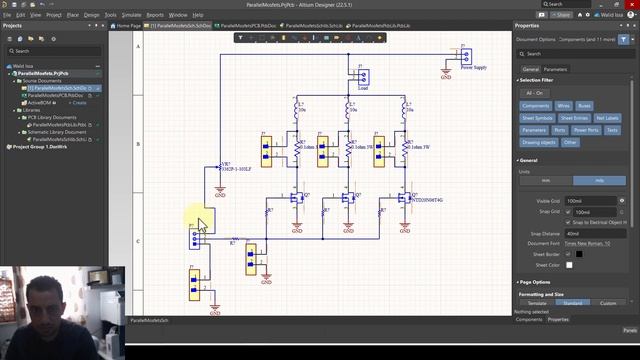640x360 pixels.
Task: Open the gear settings icon in the top right
Action: click(588, 15)
